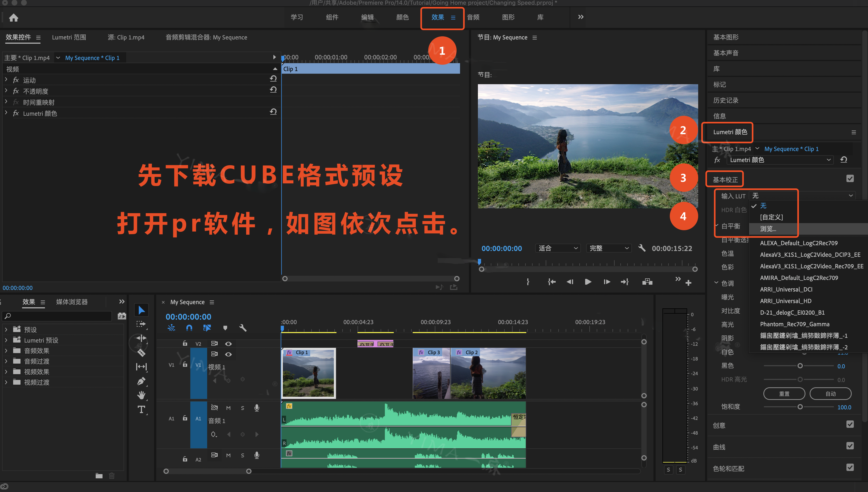This screenshot has height=492, width=868.
Task: Step back one frame in Program monitor
Action: point(570,282)
